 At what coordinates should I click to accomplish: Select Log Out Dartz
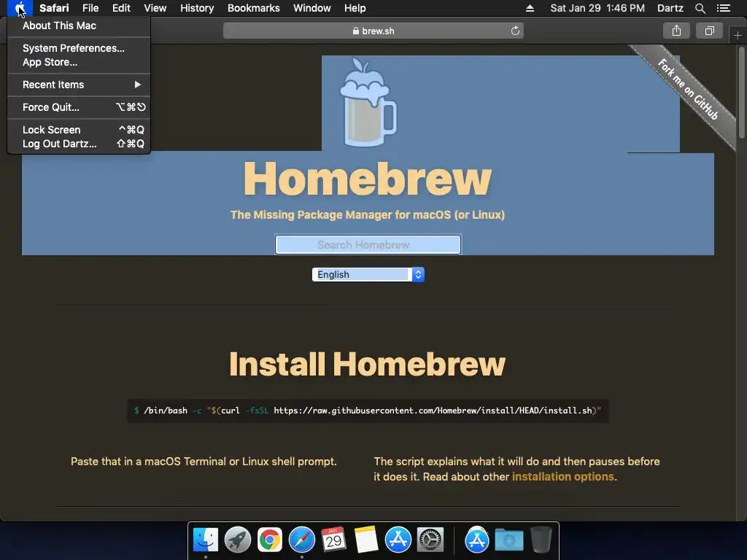(x=79, y=144)
